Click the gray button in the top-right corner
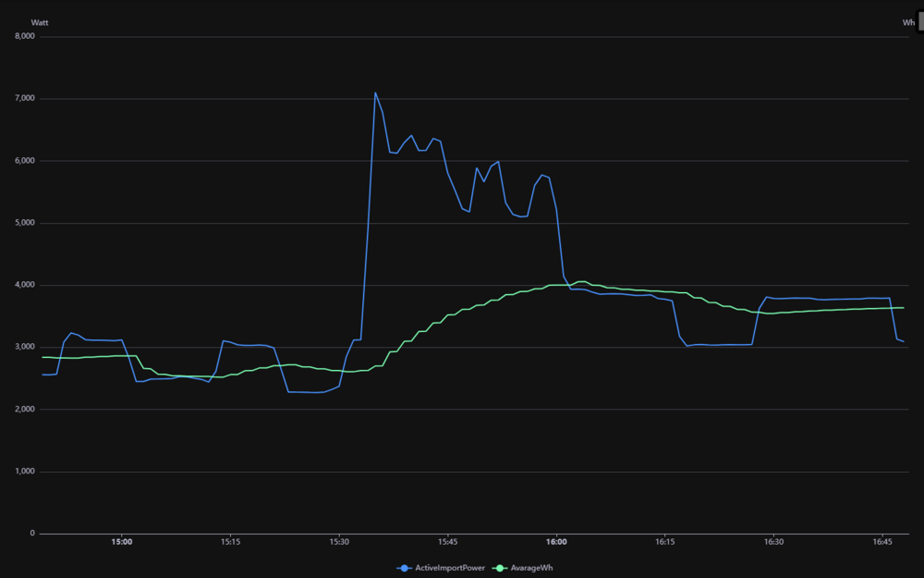924x578 pixels. tap(919, 21)
